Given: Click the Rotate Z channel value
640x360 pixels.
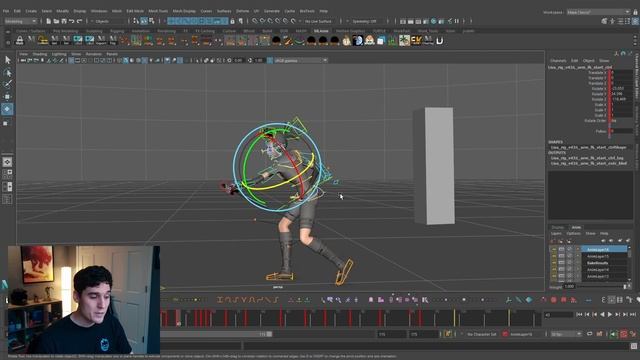Looking at the screenshot, I should coord(622,99).
